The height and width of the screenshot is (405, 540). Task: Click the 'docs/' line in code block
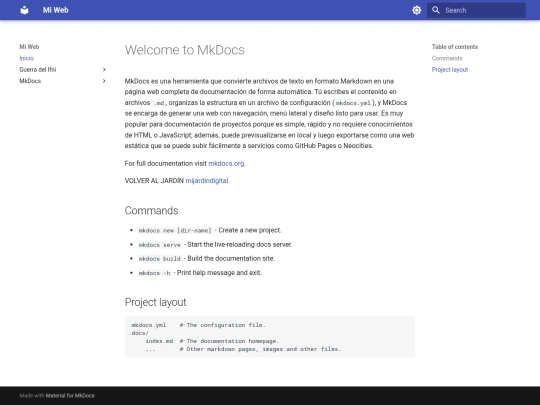[140, 333]
